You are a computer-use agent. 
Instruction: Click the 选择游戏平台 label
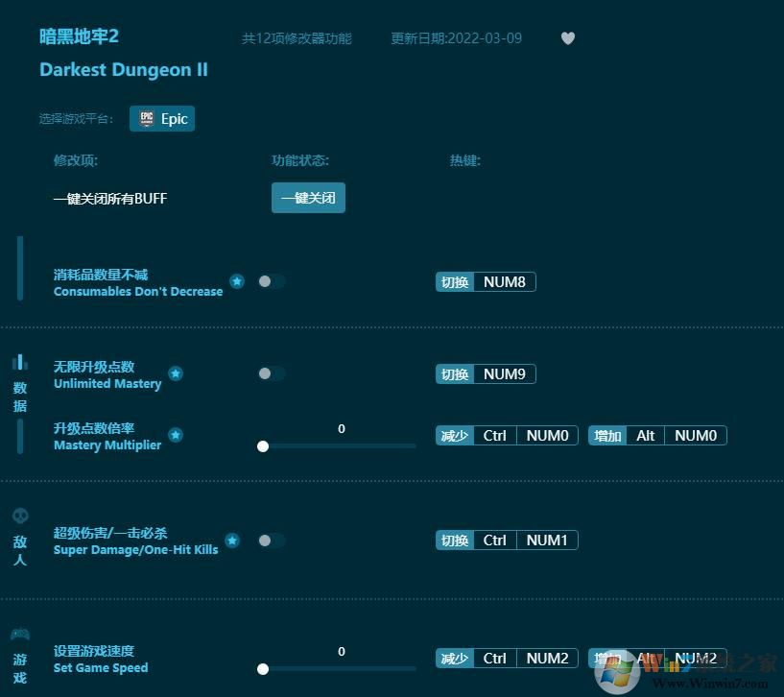pyautogui.click(x=76, y=119)
